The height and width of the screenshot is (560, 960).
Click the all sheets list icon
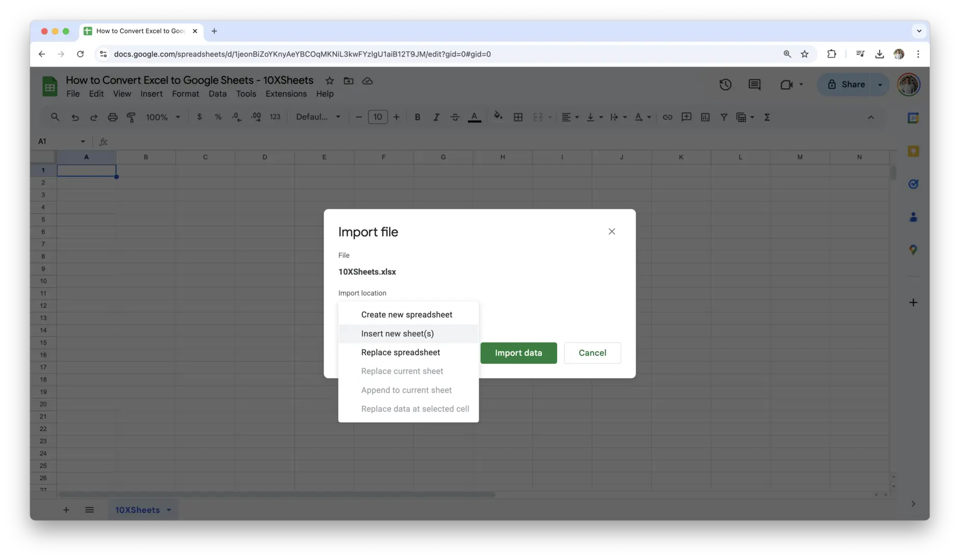(89, 510)
